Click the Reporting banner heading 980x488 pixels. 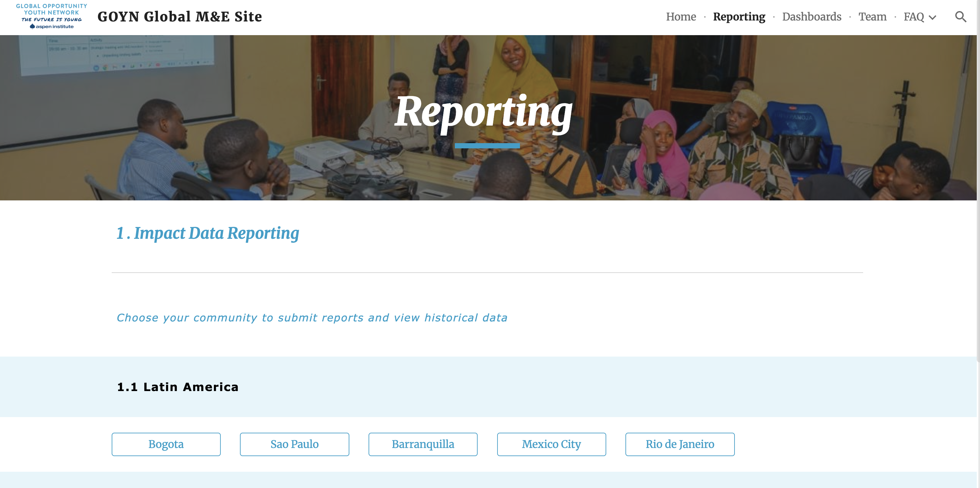483,112
